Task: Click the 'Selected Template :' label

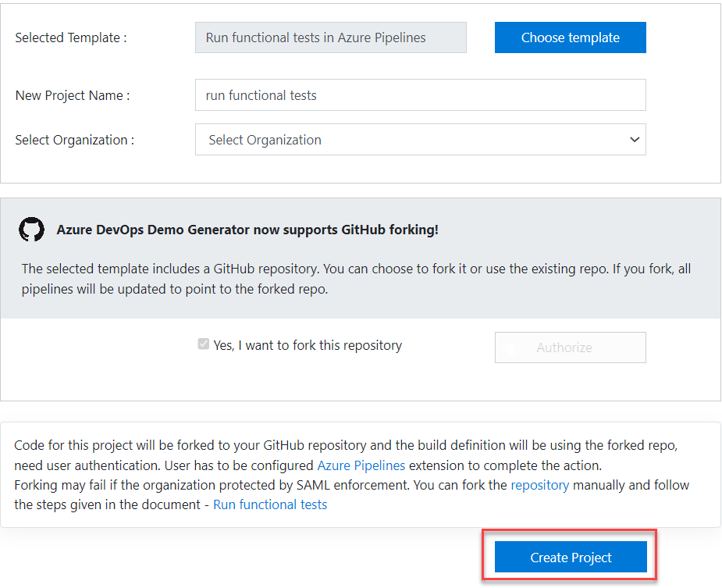Action: pos(71,37)
